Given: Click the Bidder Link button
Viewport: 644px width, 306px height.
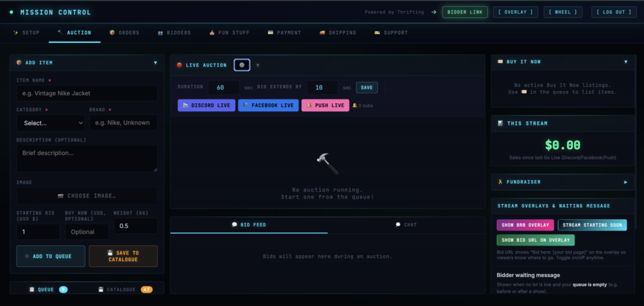Looking at the screenshot, I should (465, 13).
